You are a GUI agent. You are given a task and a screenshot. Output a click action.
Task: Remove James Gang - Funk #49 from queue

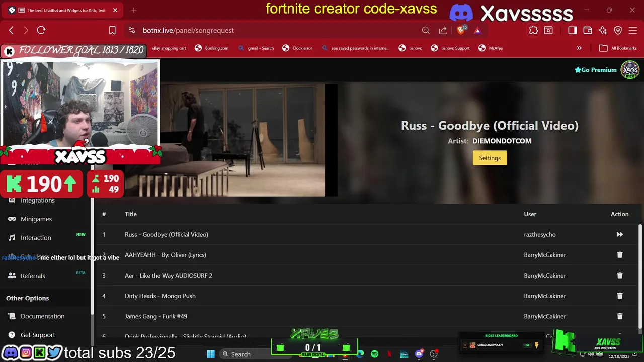tap(619, 316)
